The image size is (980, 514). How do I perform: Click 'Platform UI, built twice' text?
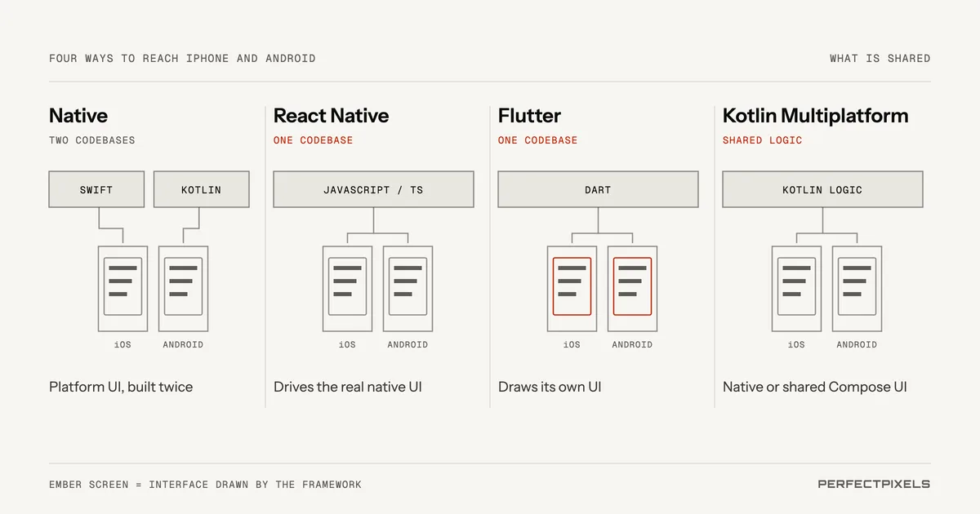(121, 387)
